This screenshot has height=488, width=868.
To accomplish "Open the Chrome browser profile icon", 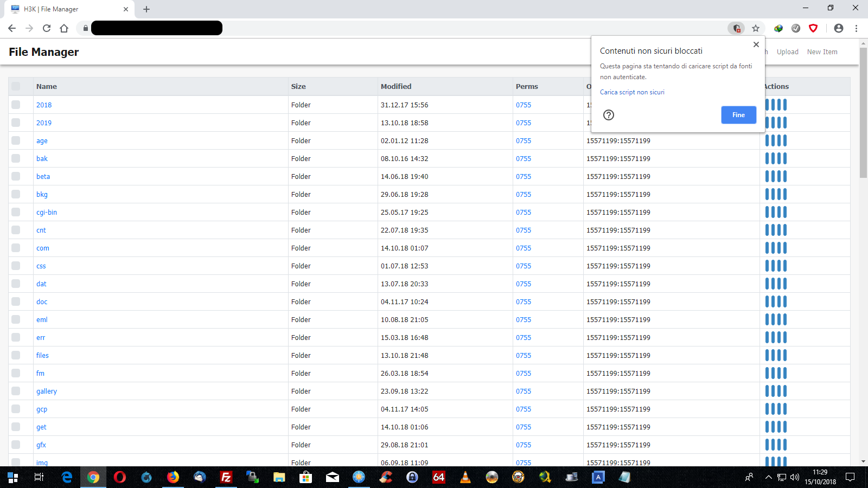I will pos(839,28).
